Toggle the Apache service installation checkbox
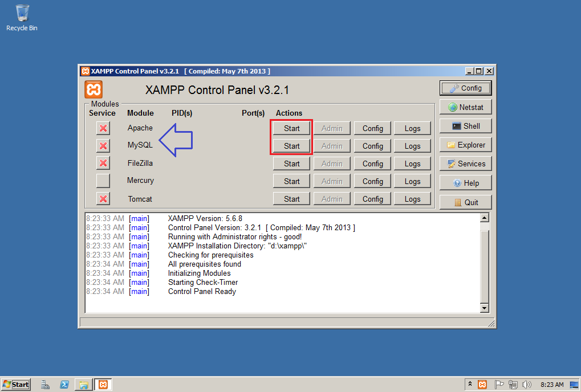581x392 pixels. (103, 128)
